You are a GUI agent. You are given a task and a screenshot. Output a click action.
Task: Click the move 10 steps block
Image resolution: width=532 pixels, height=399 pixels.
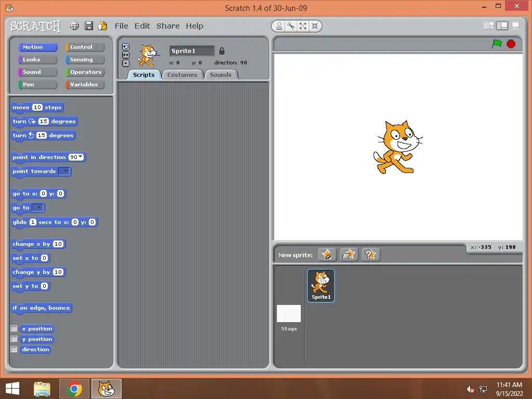pyautogui.click(x=37, y=108)
